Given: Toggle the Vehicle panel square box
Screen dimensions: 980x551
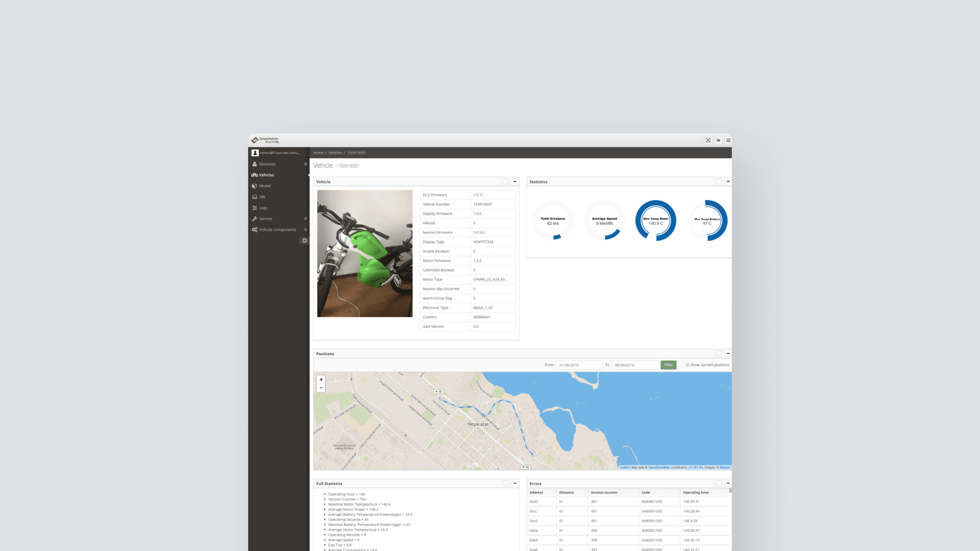Looking at the screenshot, I should (506, 182).
